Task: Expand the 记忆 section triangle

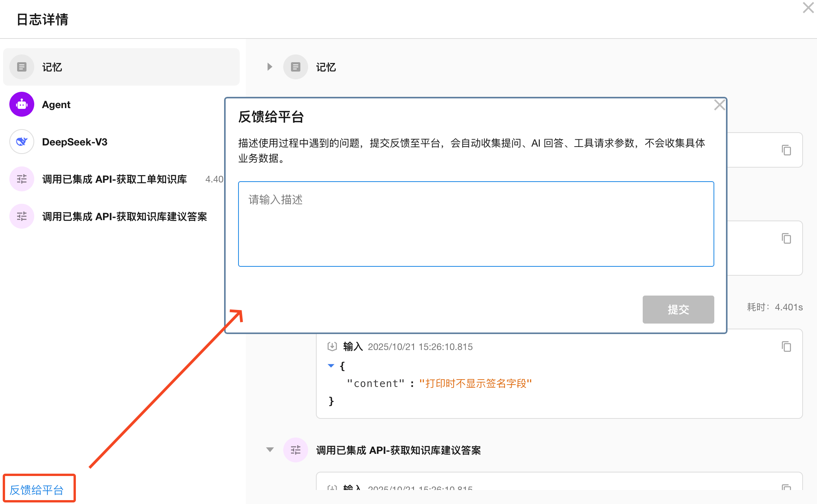Action: [x=270, y=67]
